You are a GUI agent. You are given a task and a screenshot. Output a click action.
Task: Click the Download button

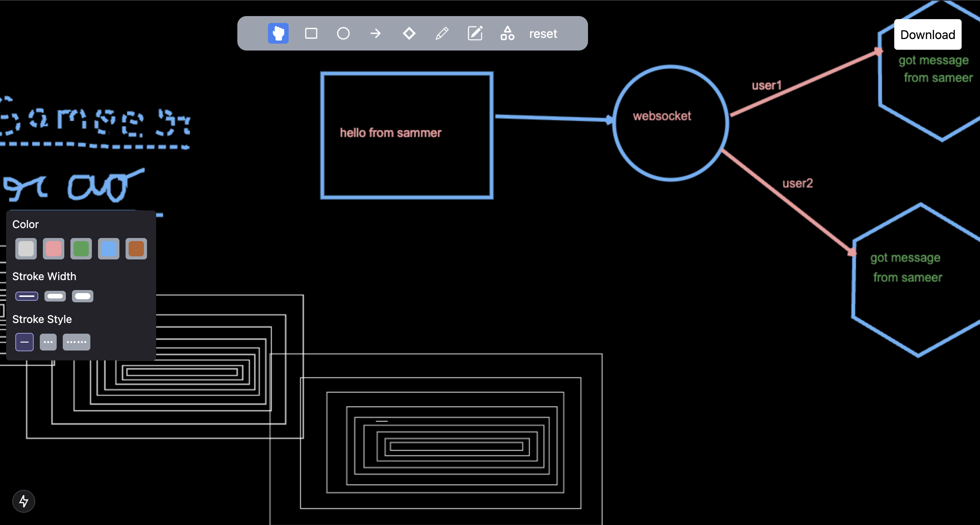tap(928, 34)
